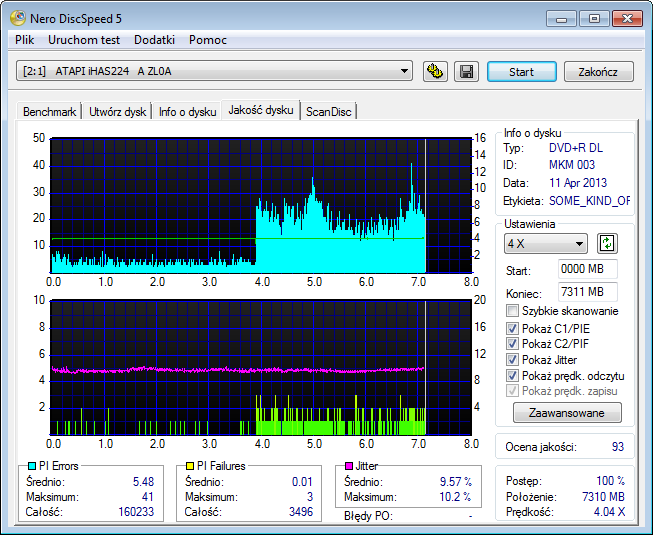Click the date value 11 Apr 2013

tap(578, 183)
